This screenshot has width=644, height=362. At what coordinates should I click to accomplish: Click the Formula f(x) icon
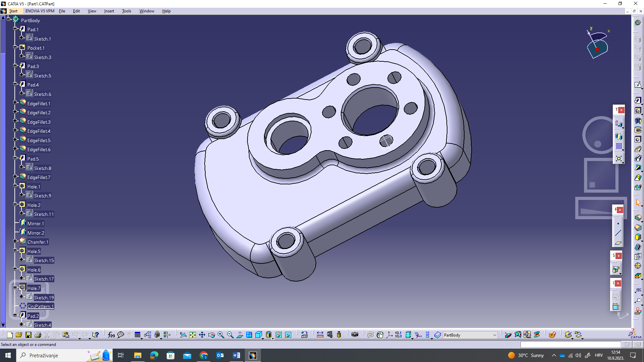[111, 335]
